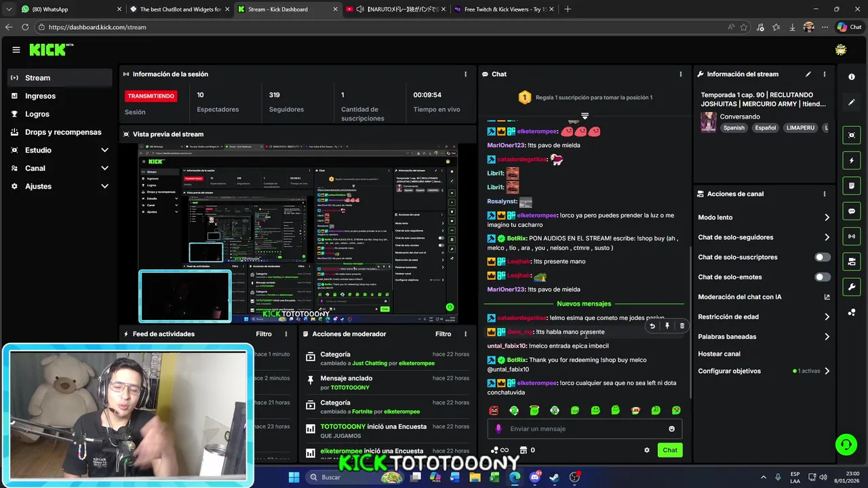Jump to Nuevos mensajes divider in chat
Screen dimensions: 868x488
584,304
